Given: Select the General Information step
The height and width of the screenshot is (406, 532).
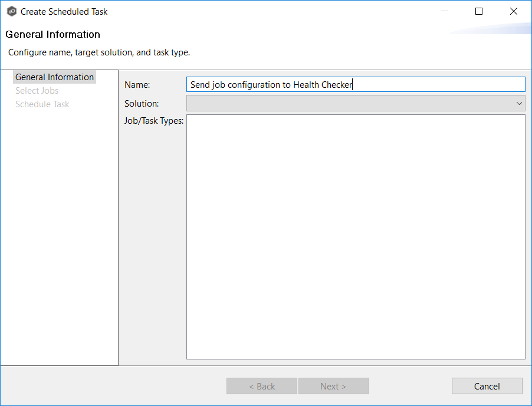Looking at the screenshot, I should [54, 77].
